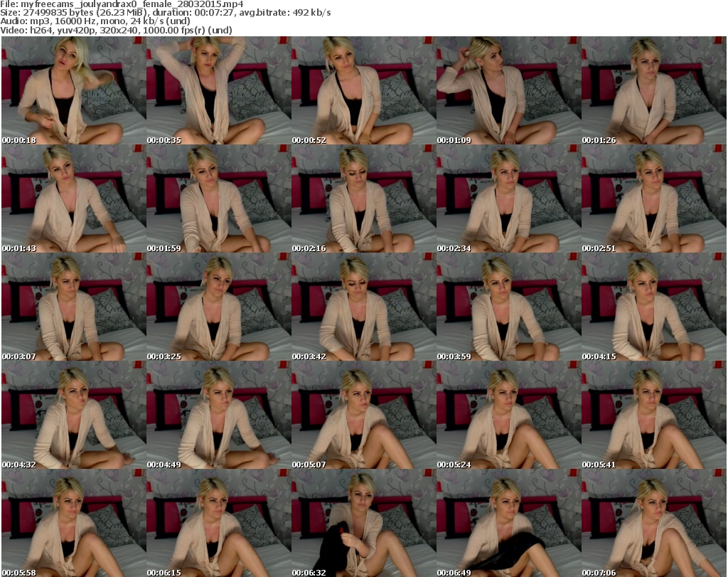This screenshot has width=728, height=577.
Task: Click the Audio mp3 info line
Action: (95, 21)
